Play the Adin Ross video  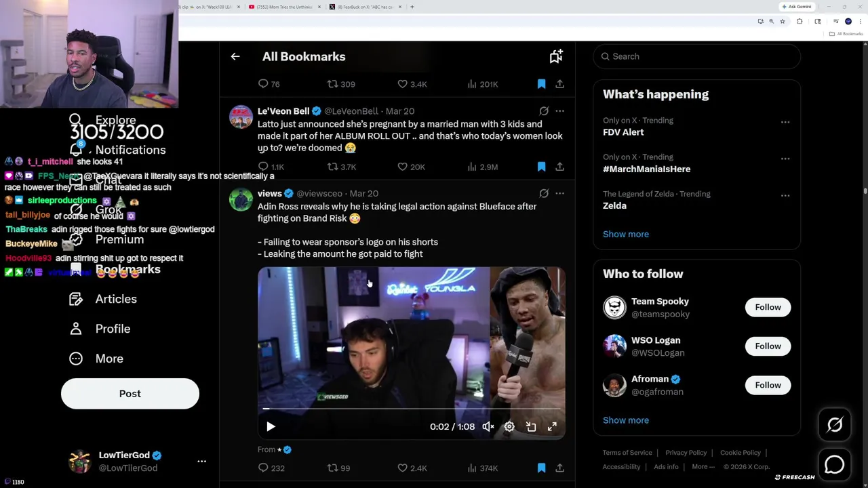point(271,427)
